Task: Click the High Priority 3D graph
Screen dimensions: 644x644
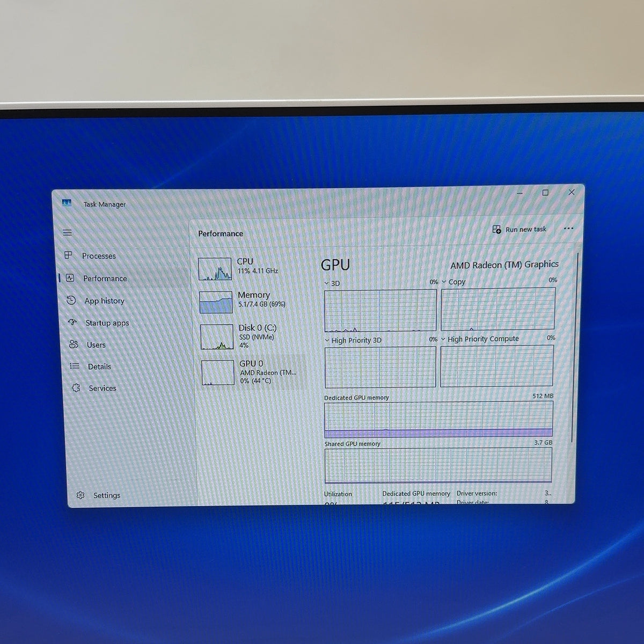Action: point(380,367)
